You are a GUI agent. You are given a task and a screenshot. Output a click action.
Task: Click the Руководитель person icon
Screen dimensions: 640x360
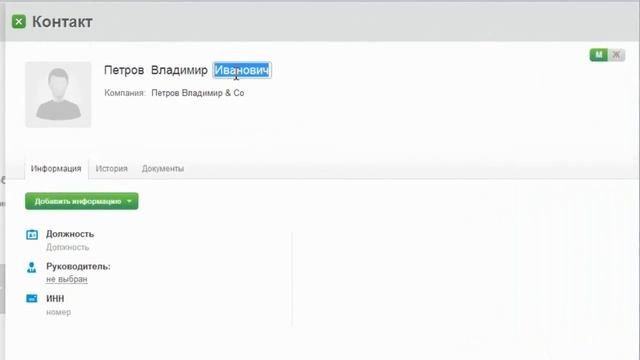[x=31, y=267]
